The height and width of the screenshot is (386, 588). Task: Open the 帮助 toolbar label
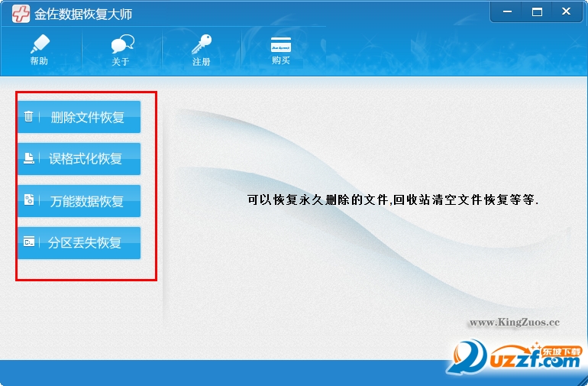coord(39,61)
